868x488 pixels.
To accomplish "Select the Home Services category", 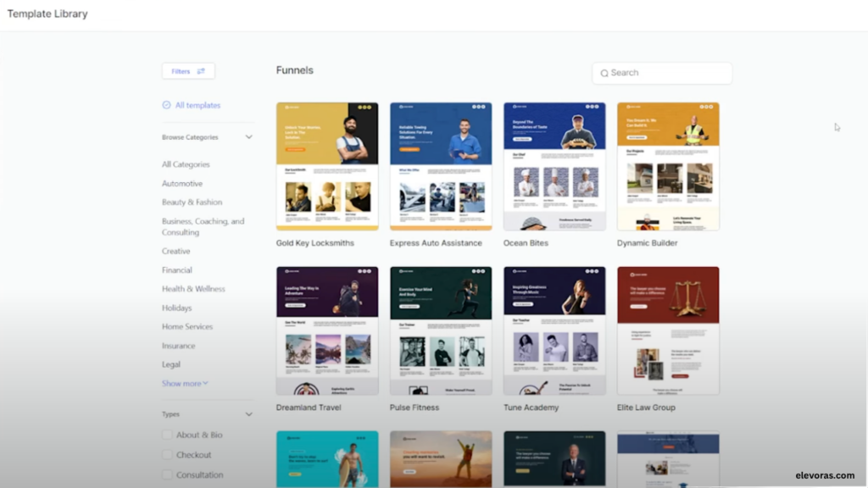I will point(187,326).
